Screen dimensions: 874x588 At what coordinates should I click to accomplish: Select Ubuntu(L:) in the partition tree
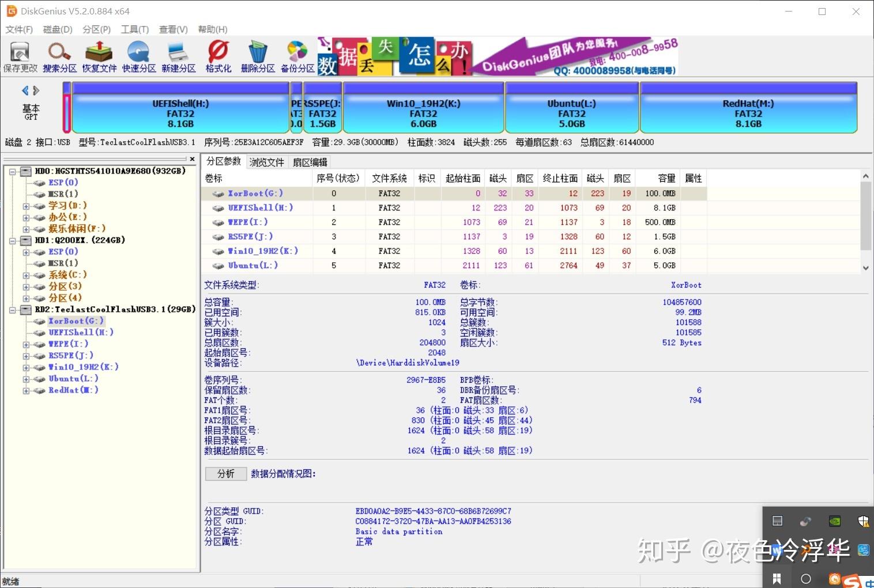(x=73, y=379)
